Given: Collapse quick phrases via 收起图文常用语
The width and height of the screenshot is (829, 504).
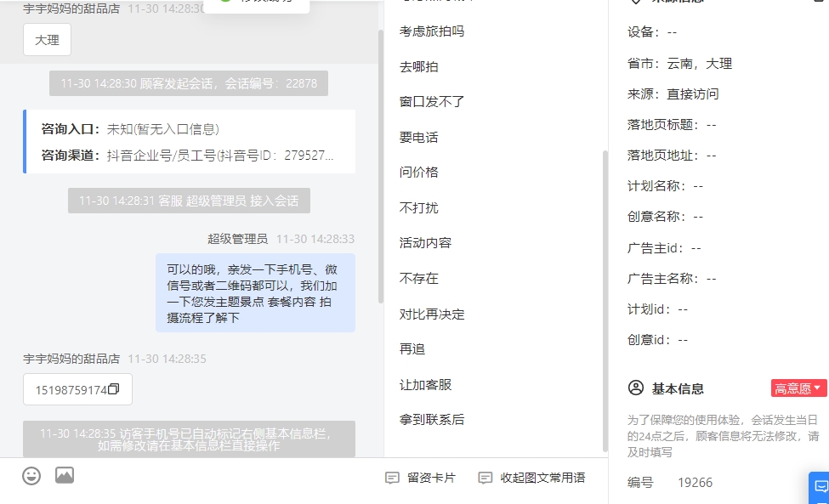Looking at the screenshot, I should point(532,479).
